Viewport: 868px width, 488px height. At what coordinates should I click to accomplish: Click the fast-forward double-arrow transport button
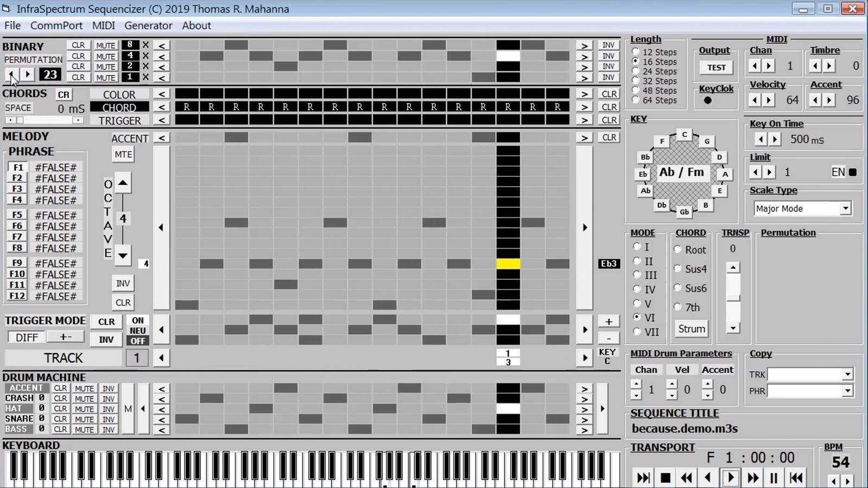(753, 478)
